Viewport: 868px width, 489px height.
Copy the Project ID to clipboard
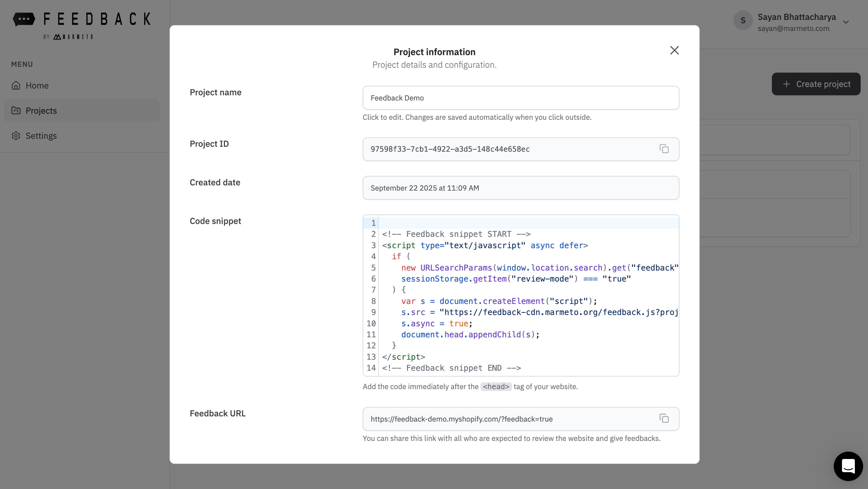[664, 149]
